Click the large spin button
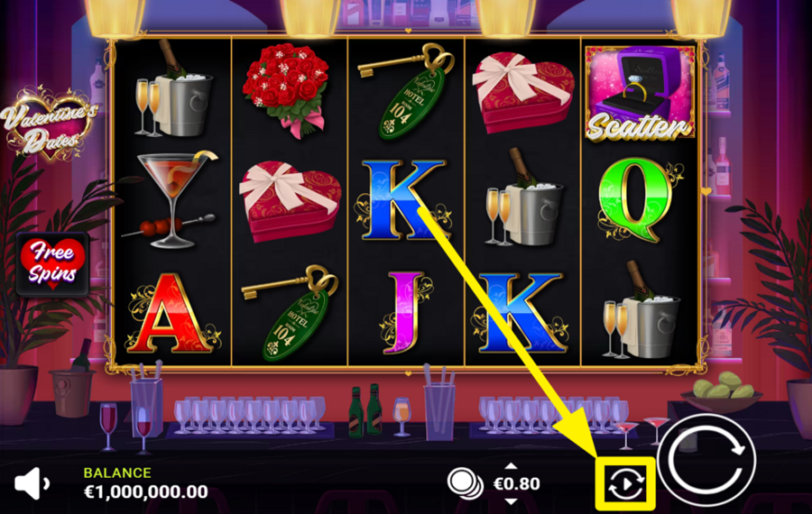The width and height of the screenshot is (812, 514). pos(706,463)
